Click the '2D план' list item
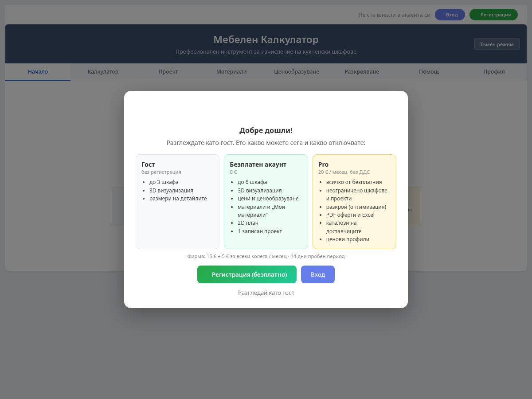This screenshot has height=399, width=532. point(248,223)
